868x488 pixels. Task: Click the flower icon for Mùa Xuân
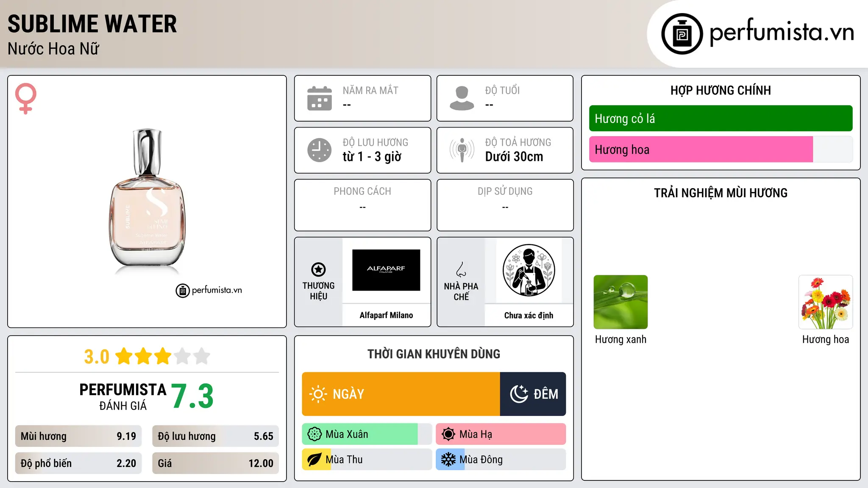tap(314, 434)
